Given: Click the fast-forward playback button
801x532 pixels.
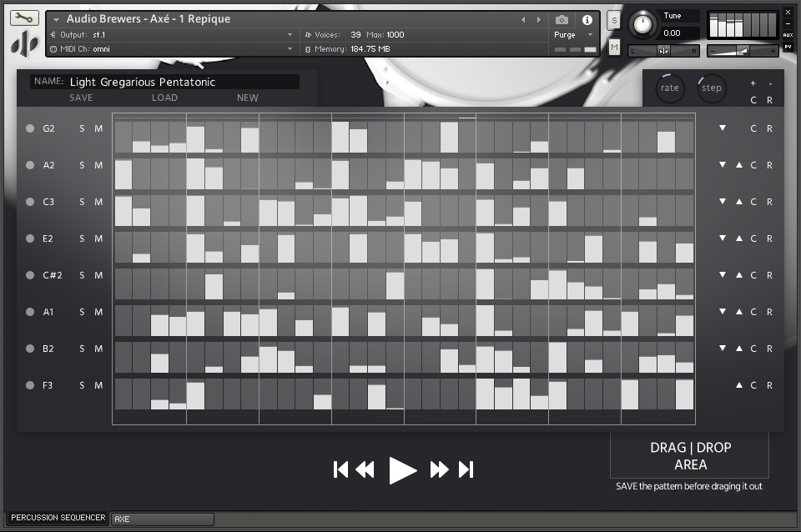Looking at the screenshot, I should click(440, 469).
